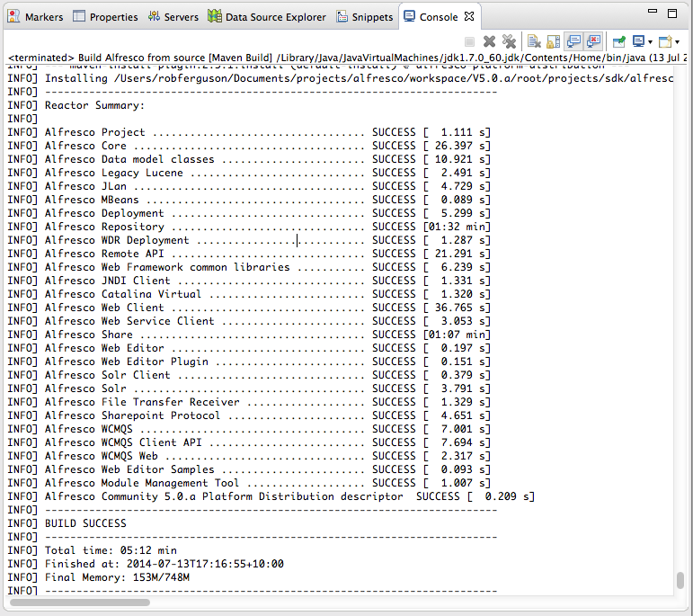Click the 'Alfresco File Transfer Receiver' line
Viewport: 693px width, 616px height.
249,402
